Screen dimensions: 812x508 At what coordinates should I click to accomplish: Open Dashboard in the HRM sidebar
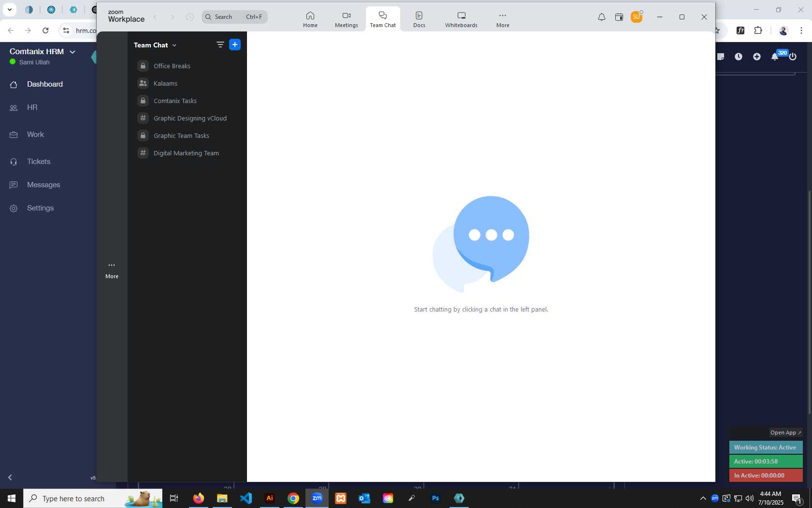(44, 84)
